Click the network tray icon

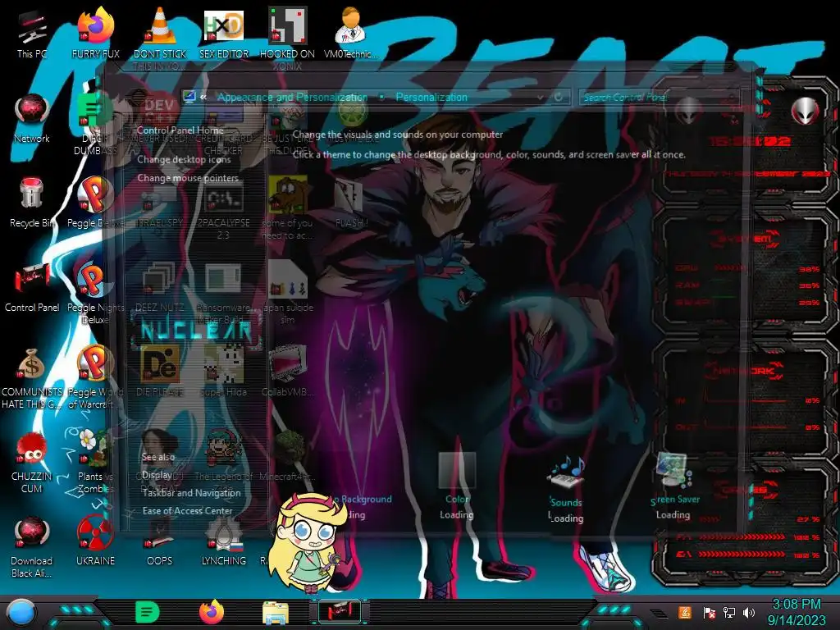(729, 612)
